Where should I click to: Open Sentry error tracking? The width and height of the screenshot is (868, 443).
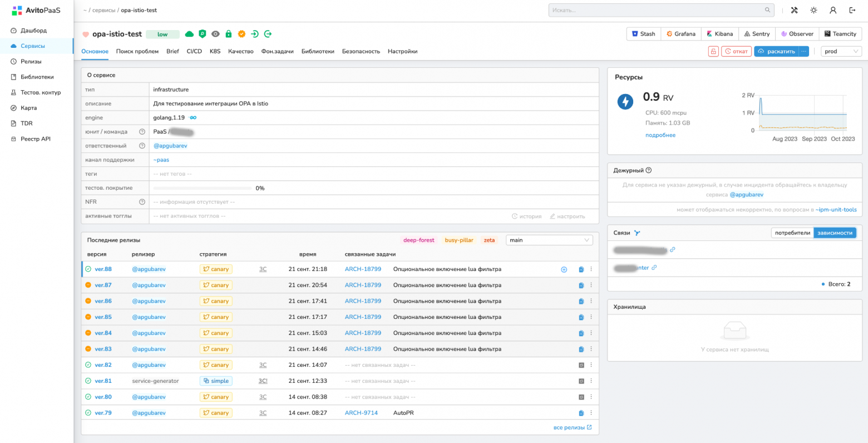pos(757,34)
